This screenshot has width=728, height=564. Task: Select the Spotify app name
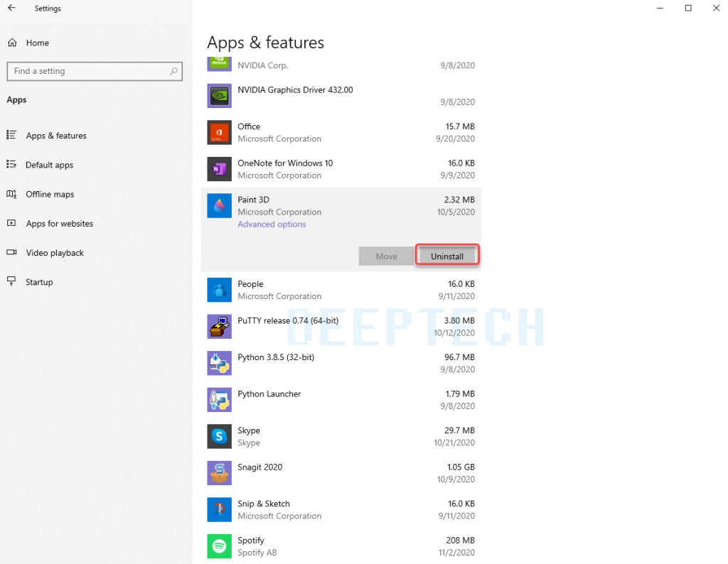click(x=251, y=541)
